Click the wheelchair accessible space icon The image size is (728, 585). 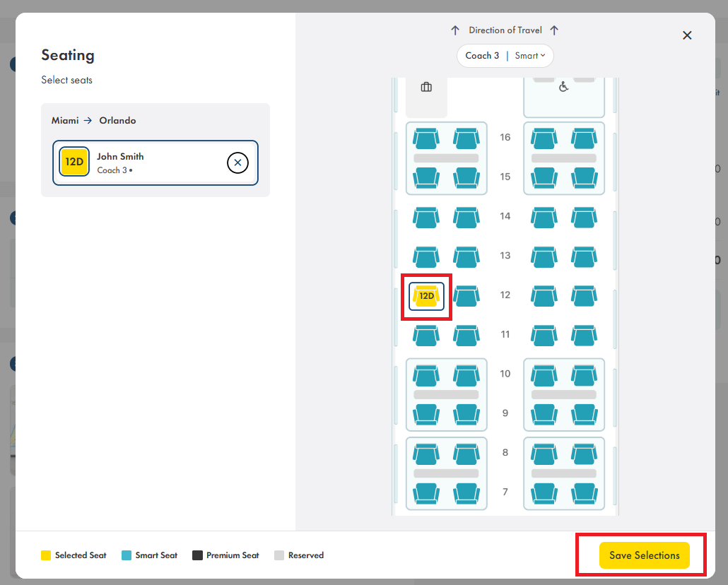point(563,88)
